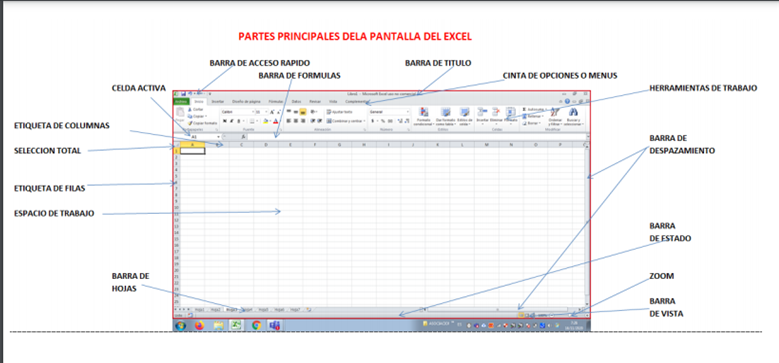Open Chrome from the taskbar
The image size is (779, 363).
coord(256,325)
